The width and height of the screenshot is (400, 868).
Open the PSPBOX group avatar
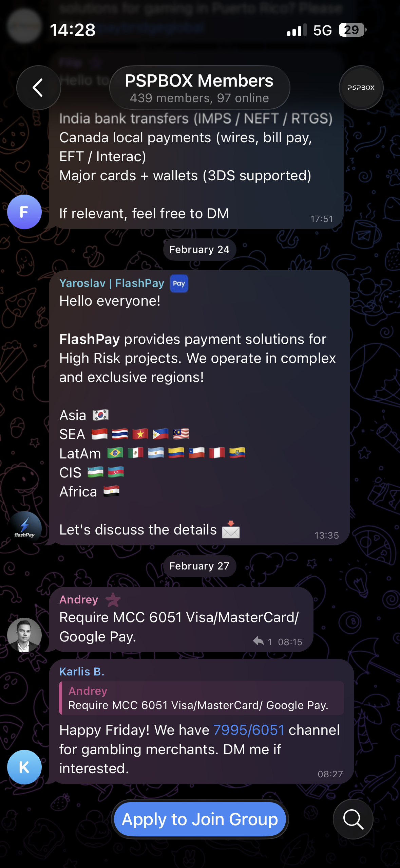[x=361, y=88]
